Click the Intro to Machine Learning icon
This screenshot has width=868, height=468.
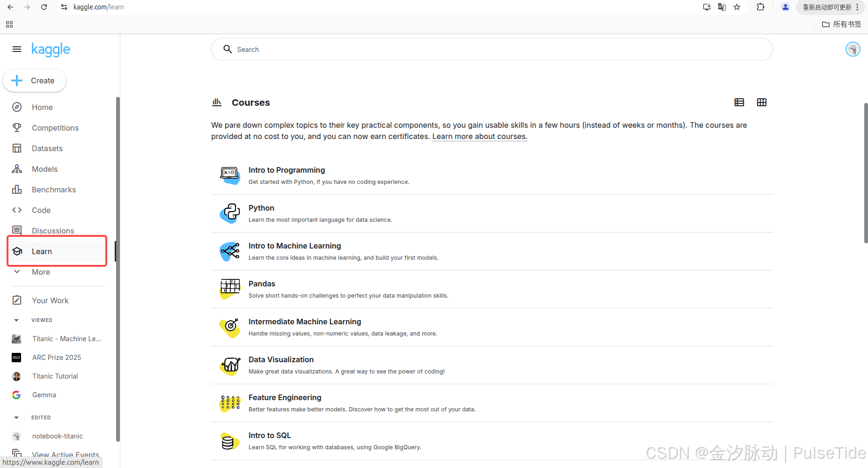pos(230,251)
